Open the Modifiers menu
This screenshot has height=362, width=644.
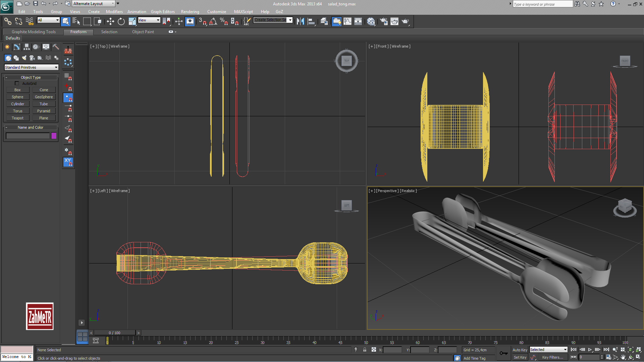tap(114, 12)
